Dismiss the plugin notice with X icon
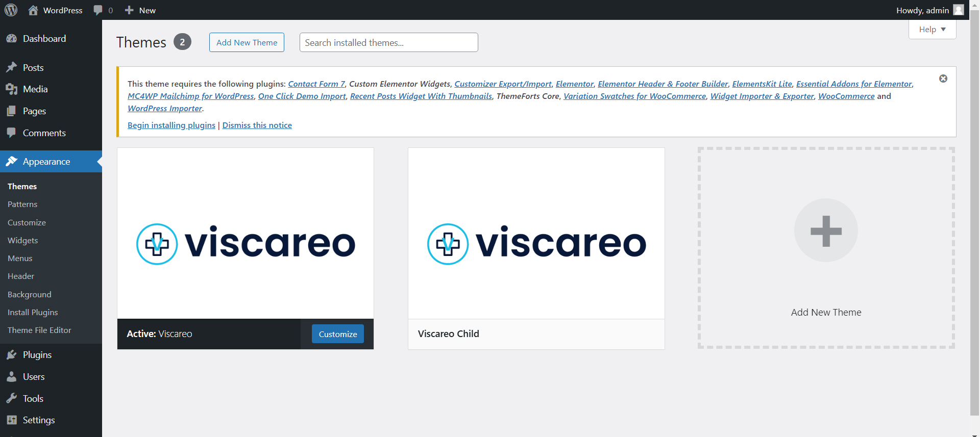The image size is (980, 437). click(x=943, y=79)
